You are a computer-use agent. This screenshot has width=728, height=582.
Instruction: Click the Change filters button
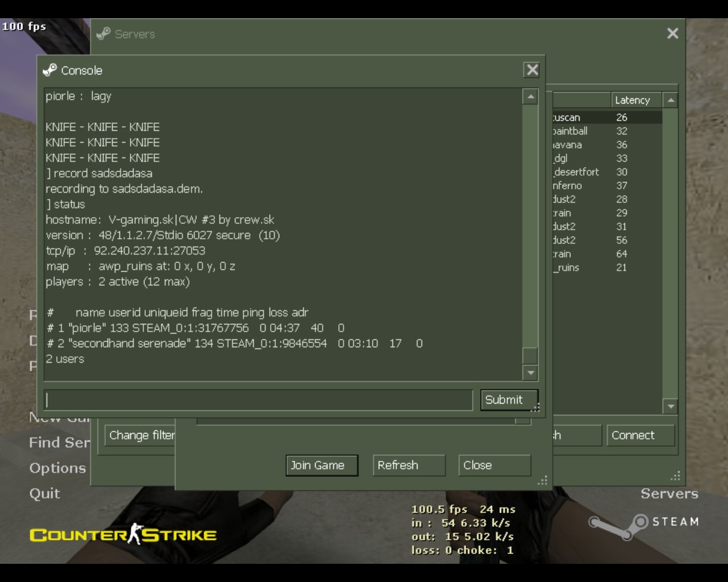(140, 435)
